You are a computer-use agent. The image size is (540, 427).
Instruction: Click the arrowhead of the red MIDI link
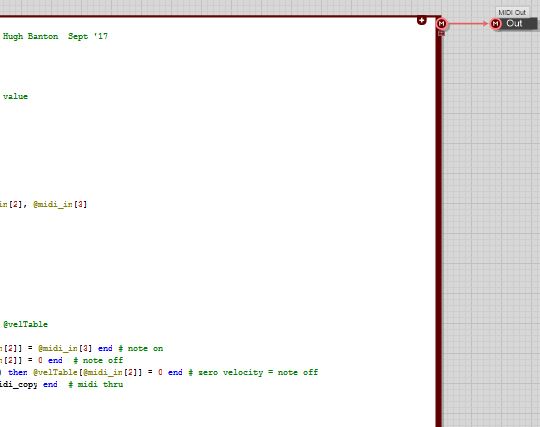[x=486, y=24]
